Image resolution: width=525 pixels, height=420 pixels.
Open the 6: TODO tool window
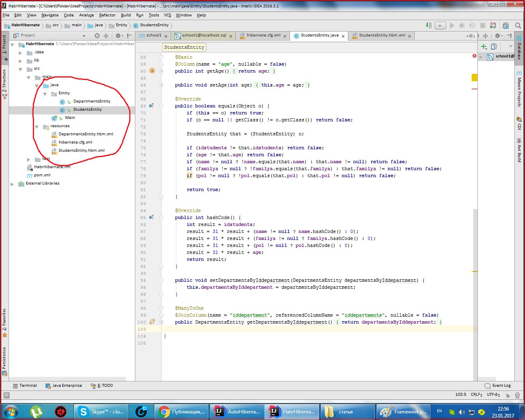[x=102, y=386]
